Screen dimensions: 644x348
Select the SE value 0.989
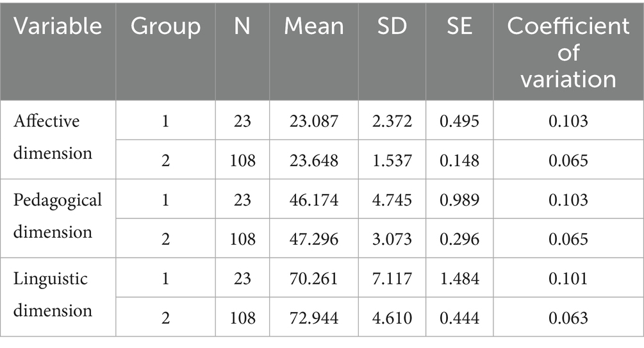(x=459, y=200)
